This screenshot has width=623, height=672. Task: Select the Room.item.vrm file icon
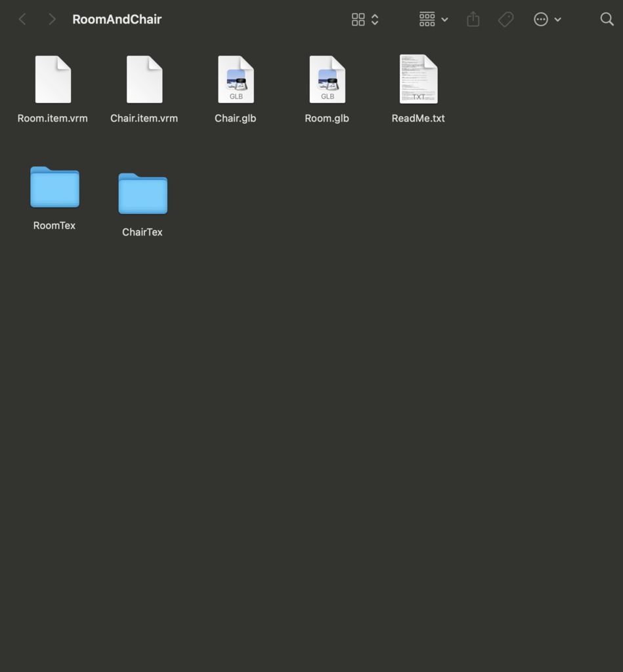[53, 79]
